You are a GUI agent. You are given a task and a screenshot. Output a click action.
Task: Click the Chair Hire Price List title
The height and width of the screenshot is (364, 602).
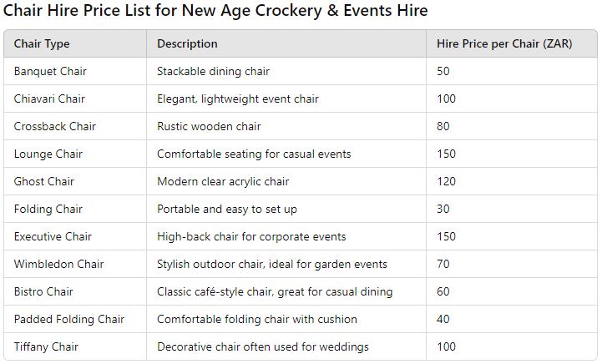pyautogui.click(x=215, y=12)
